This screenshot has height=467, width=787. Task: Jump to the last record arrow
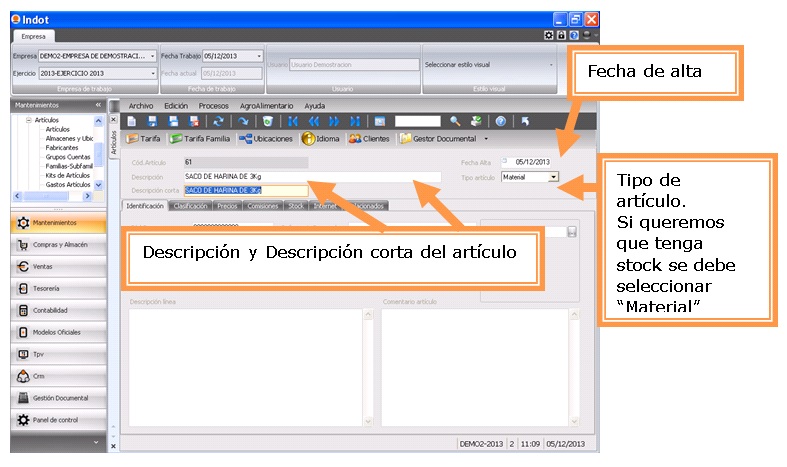(355, 120)
